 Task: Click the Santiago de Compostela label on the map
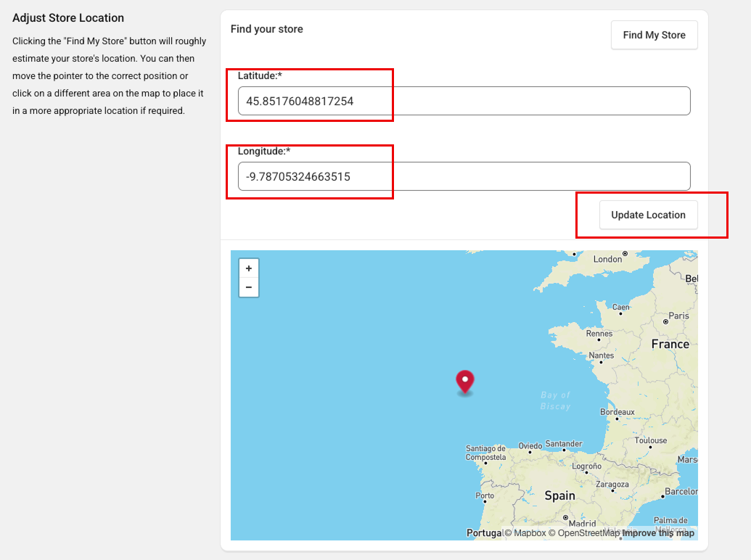[485, 453]
